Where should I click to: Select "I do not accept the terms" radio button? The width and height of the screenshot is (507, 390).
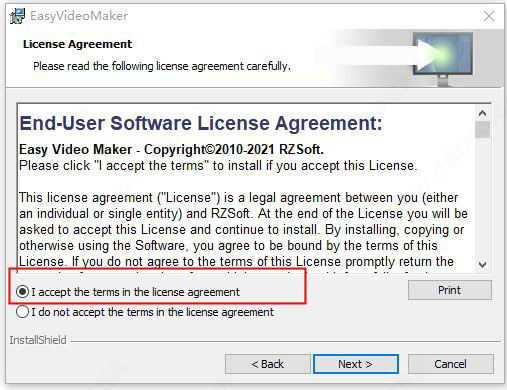click(23, 312)
